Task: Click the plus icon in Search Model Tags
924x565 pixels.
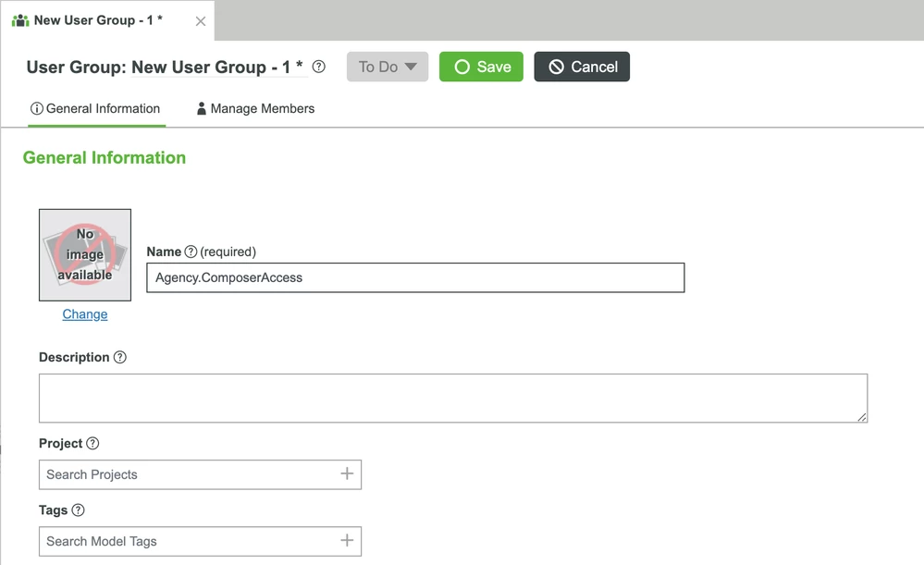Action: point(349,541)
